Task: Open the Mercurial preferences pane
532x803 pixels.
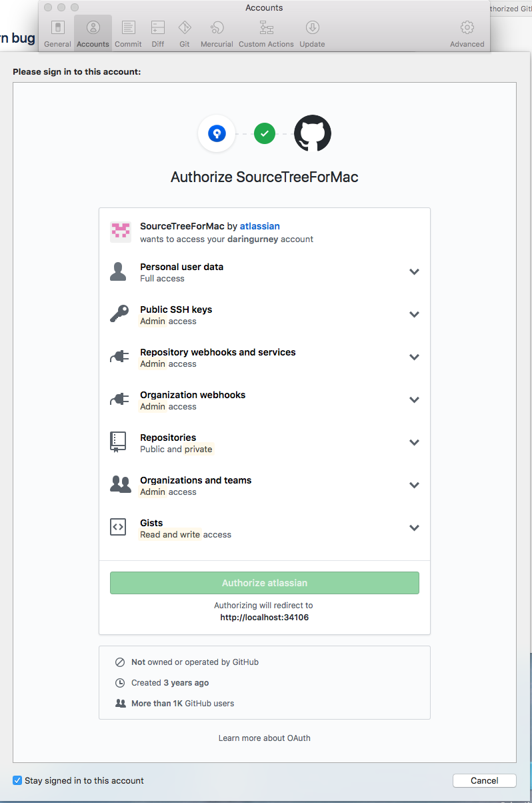Action: click(x=217, y=33)
